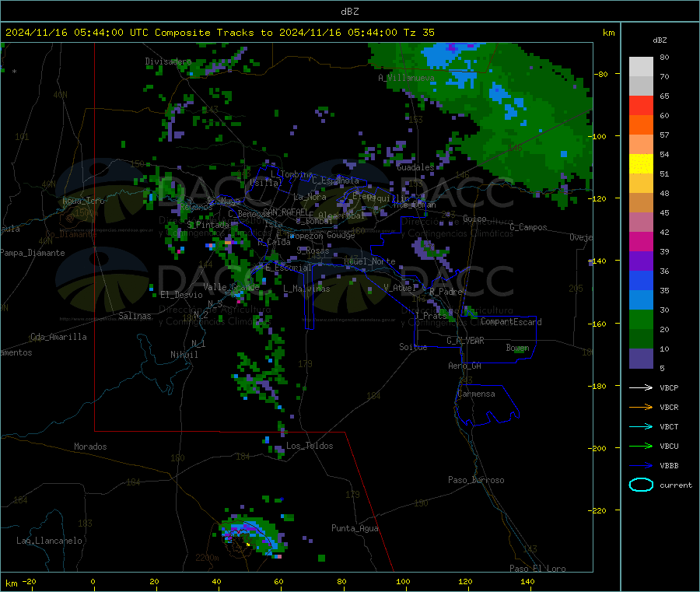Click the Paso_Barroso location label

(x=476, y=480)
